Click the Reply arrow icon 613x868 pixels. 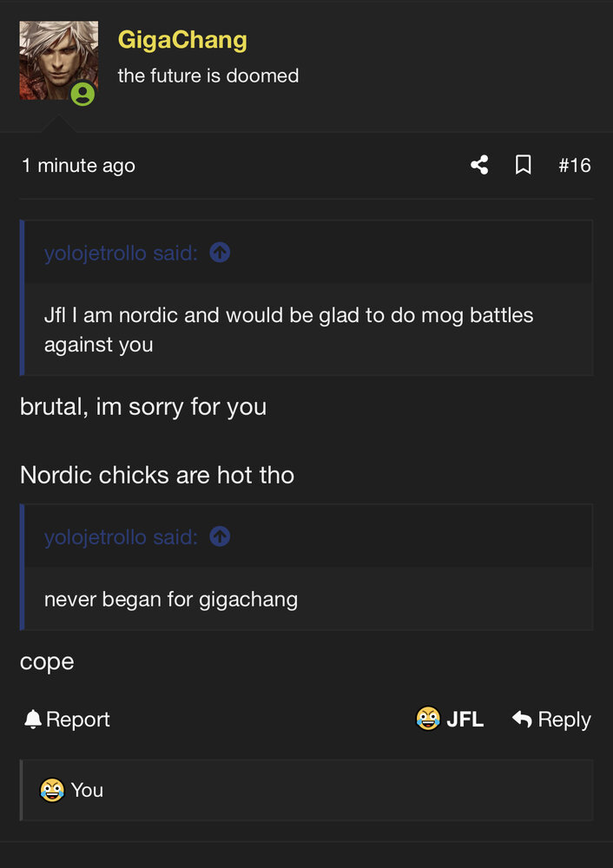tap(522, 720)
